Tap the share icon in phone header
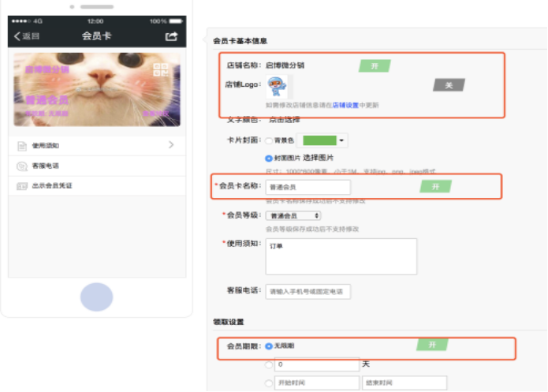This screenshot has width=548, height=392. pyautogui.click(x=171, y=36)
